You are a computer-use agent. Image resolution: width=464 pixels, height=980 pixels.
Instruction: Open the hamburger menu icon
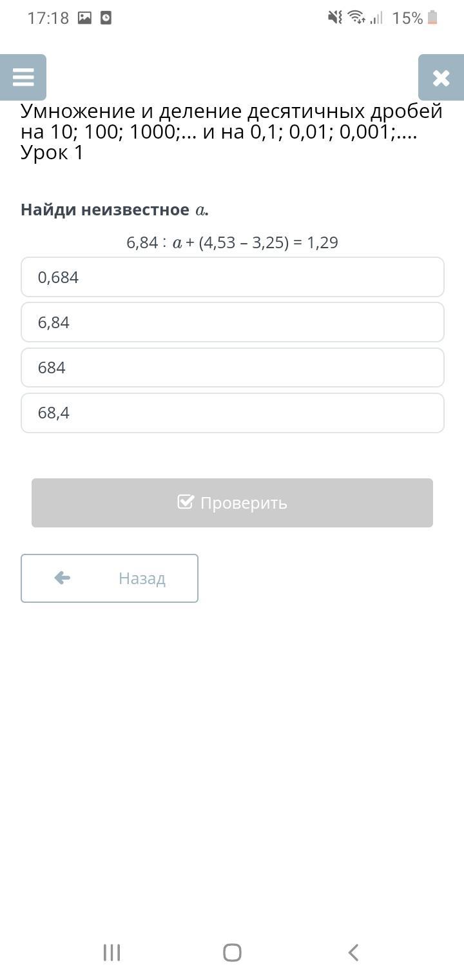coord(23,77)
